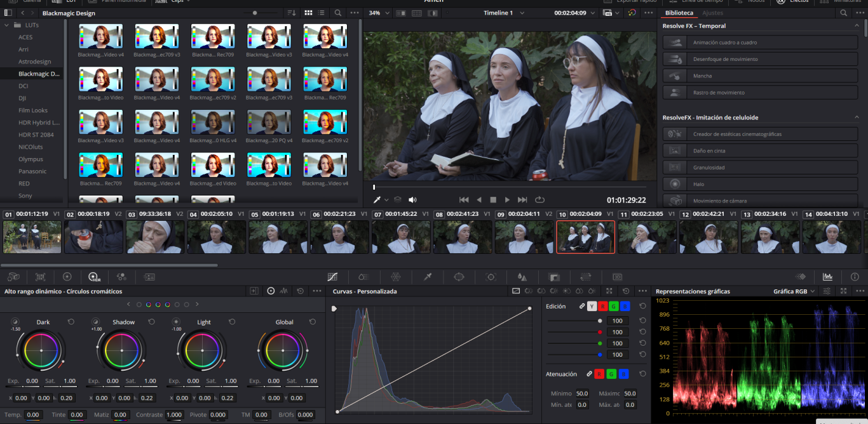Collapse the LUTs folder tree
Image resolution: width=868 pixels, height=424 pixels.
point(7,25)
